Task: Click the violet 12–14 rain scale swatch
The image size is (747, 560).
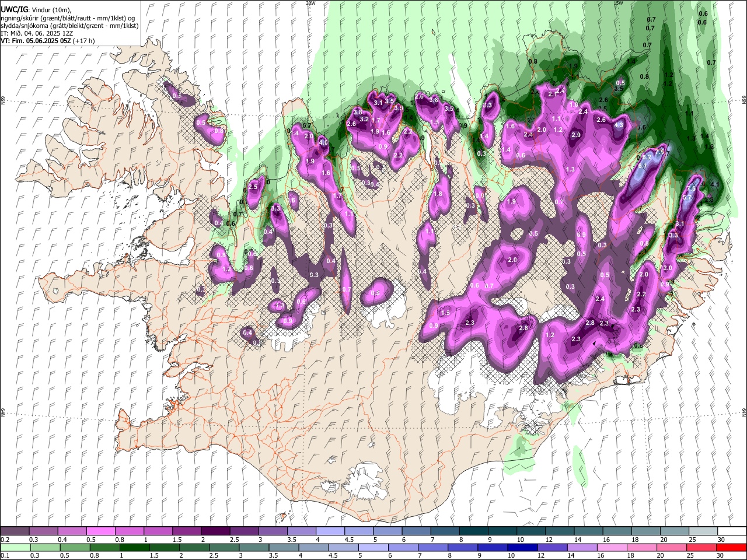Action: click(552, 547)
